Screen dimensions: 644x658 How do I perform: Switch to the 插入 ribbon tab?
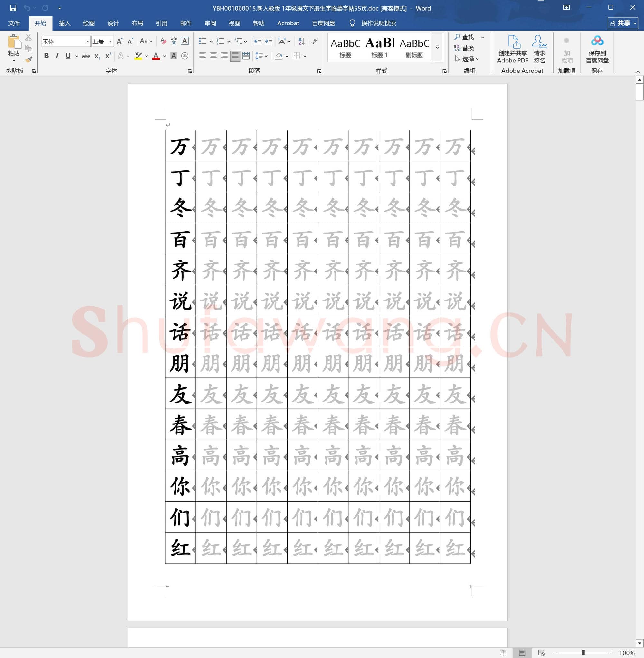(x=65, y=23)
